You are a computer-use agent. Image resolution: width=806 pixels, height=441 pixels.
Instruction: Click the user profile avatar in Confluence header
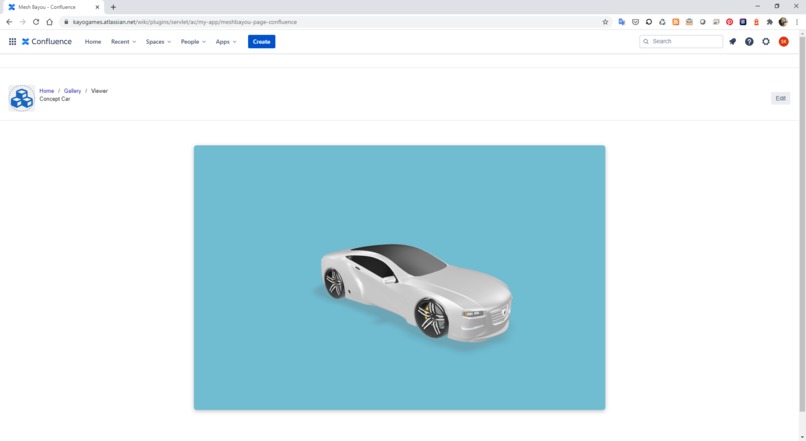click(x=783, y=42)
